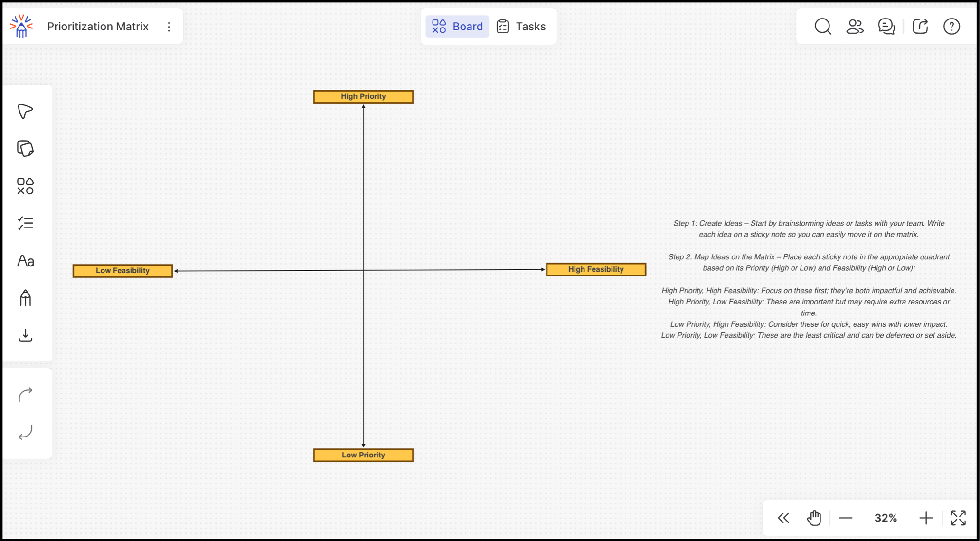Open the Prioritization Matrix options menu
Image resolution: width=980 pixels, height=541 pixels.
(169, 27)
